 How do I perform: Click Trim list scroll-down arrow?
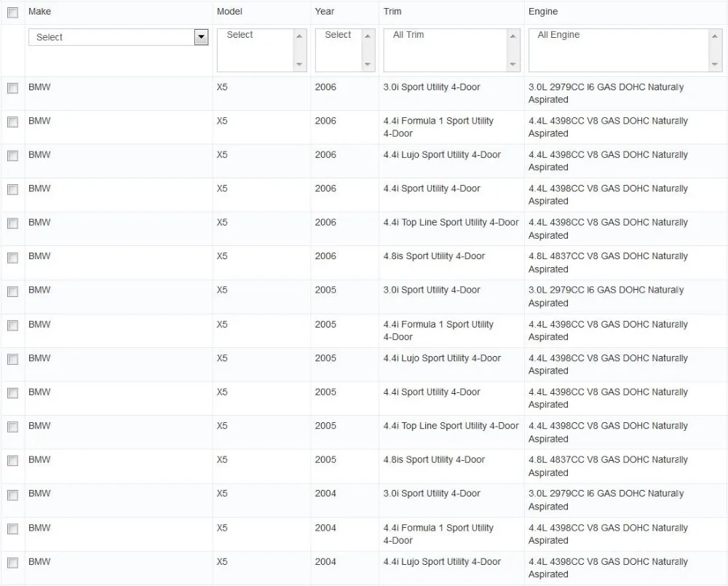[513, 64]
